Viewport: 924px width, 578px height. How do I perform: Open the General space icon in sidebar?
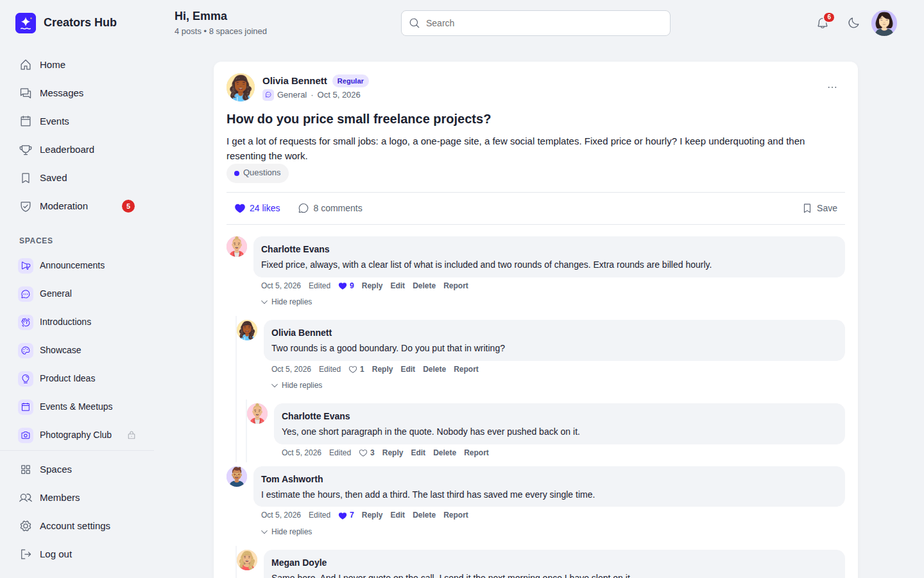(x=26, y=293)
